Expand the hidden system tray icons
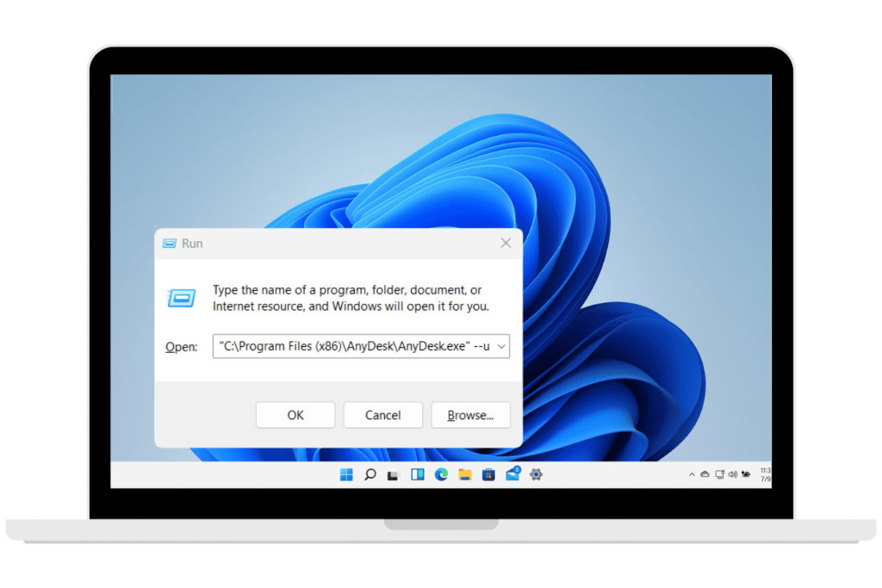The width and height of the screenshot is (882, 588). point(692,473)
